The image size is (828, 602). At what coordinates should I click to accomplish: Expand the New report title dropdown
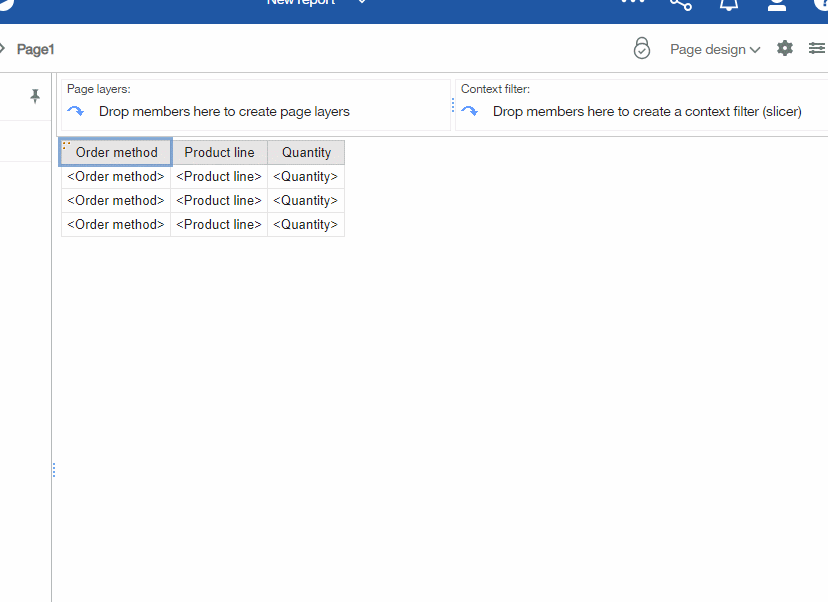click(x=362, y=2)
